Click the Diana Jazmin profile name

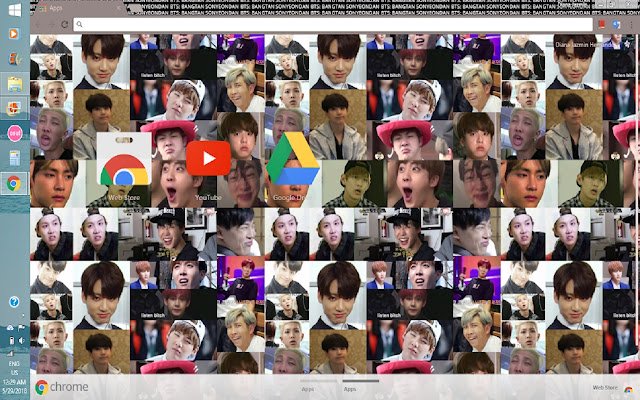tap(584, 44)
